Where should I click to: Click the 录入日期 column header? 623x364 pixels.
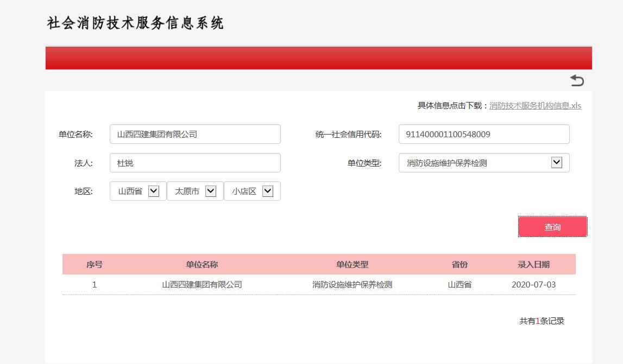533,264
